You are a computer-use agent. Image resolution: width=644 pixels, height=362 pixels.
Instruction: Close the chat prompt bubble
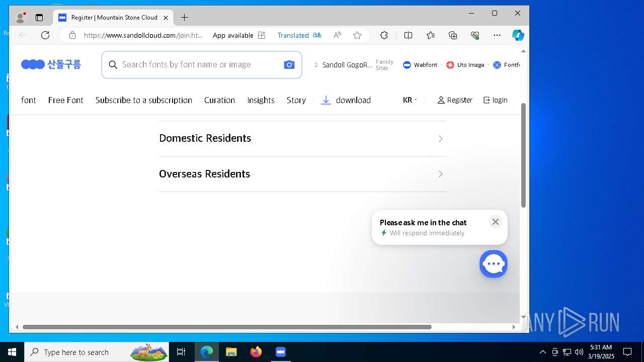496,222
